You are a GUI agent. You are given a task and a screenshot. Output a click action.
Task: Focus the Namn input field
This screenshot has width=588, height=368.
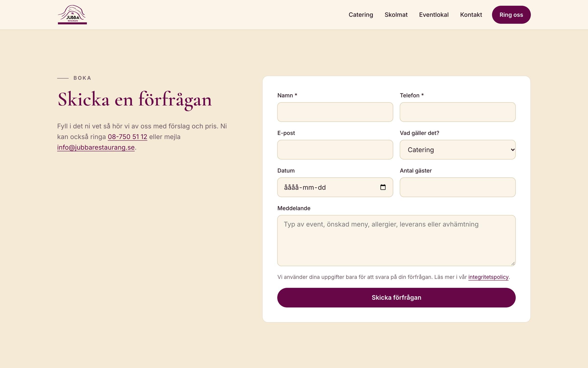[x=335, y=112]
